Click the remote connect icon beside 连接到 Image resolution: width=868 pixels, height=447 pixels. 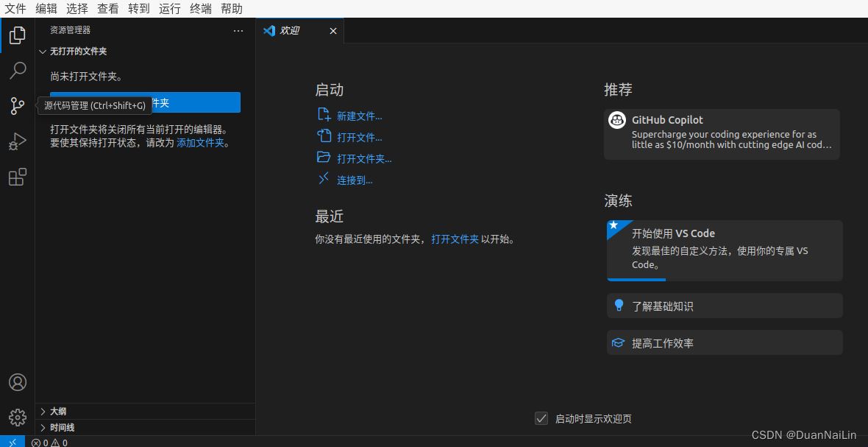coord(324,178)
